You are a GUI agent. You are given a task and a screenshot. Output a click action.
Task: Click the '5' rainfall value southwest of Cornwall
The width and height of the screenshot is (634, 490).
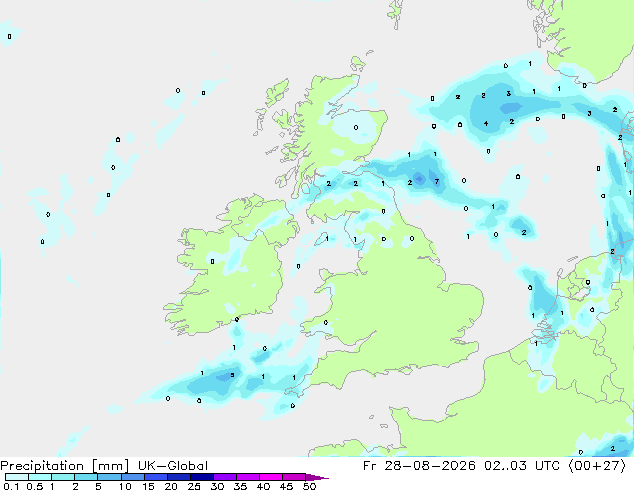coord(232,375)
